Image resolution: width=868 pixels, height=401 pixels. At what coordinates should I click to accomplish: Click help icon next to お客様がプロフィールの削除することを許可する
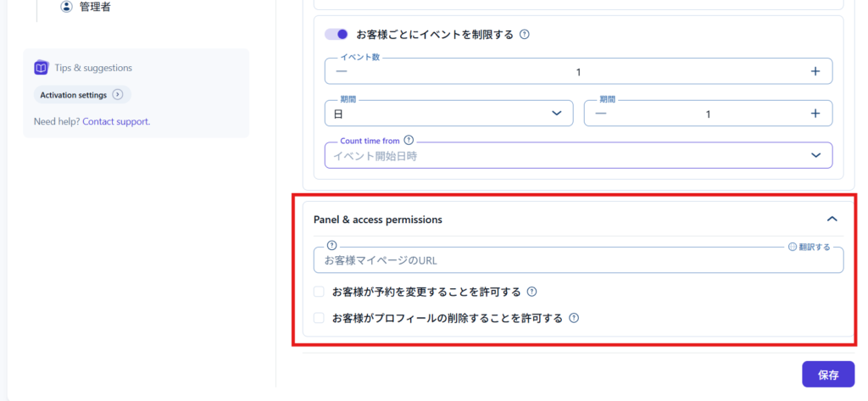[574, 319]
